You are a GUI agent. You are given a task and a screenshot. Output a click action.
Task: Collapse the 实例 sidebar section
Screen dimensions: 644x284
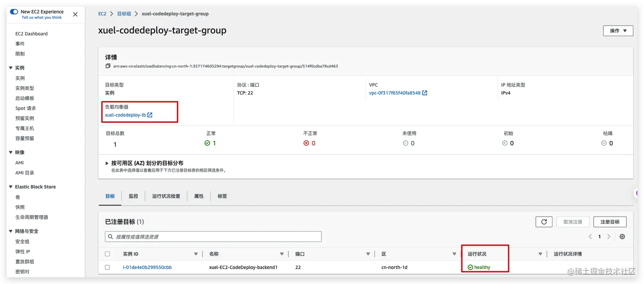pos(11,68)
